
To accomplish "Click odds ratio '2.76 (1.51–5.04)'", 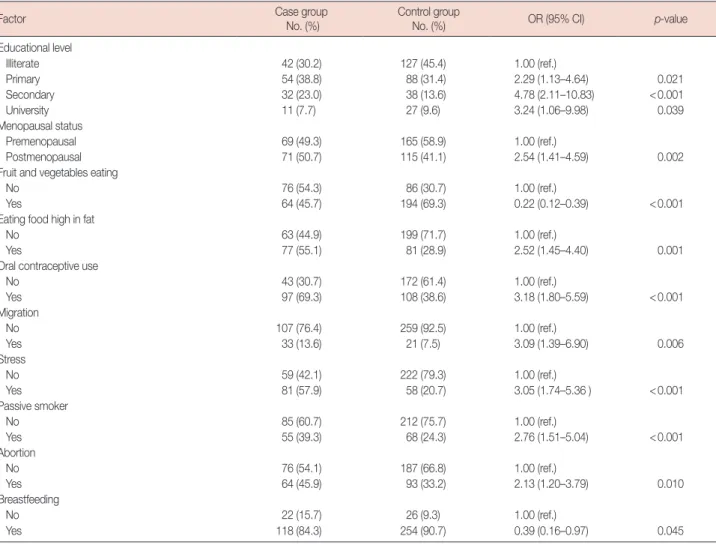I will click(x=551, y=437).
